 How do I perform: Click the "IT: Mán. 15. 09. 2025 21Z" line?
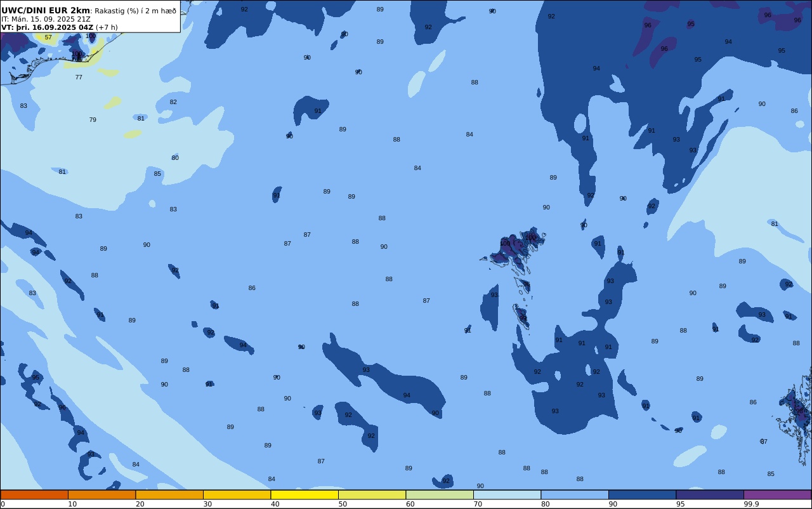[46, 19]
